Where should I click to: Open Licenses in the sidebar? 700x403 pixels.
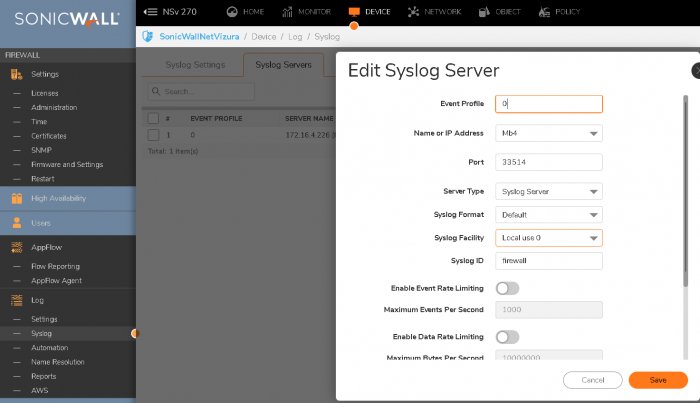coord(45,93)
